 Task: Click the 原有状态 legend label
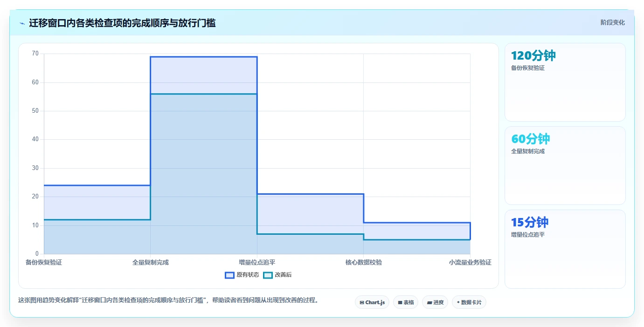click(x=248, y=275)
